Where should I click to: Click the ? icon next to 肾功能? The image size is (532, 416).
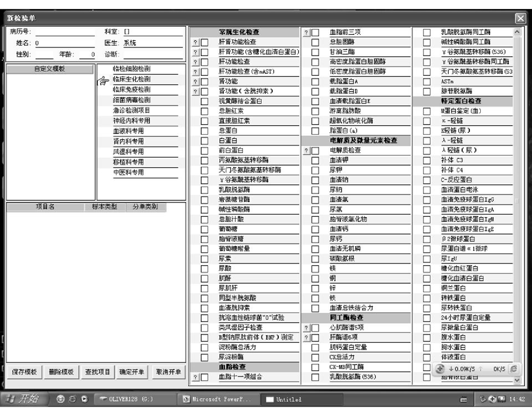click(x=195, y=82)
